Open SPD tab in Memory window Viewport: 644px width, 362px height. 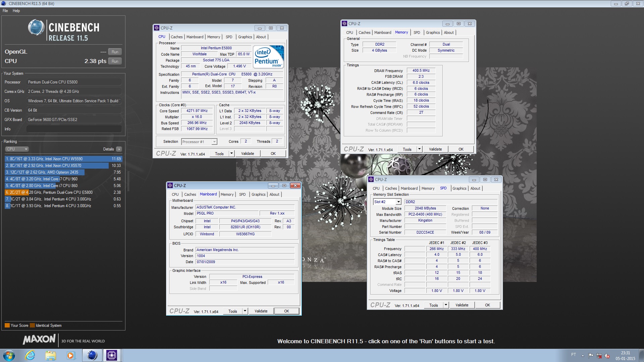[x=417, y=33]
